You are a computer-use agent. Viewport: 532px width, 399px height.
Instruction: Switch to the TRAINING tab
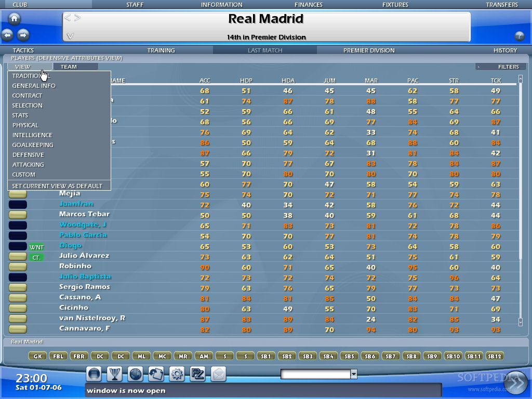[x=161, y=50]
